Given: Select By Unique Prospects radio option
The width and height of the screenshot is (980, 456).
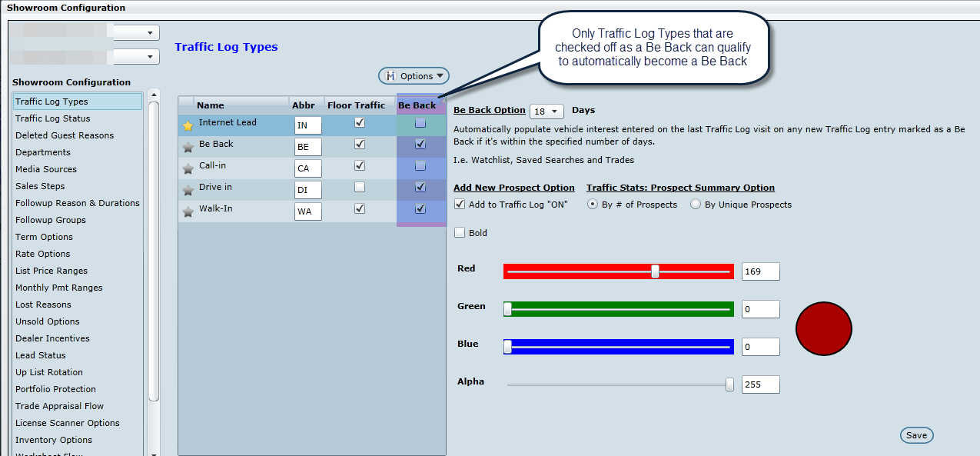Looking at the screenshot, I should pyautogui.click(x=696, y=205).
